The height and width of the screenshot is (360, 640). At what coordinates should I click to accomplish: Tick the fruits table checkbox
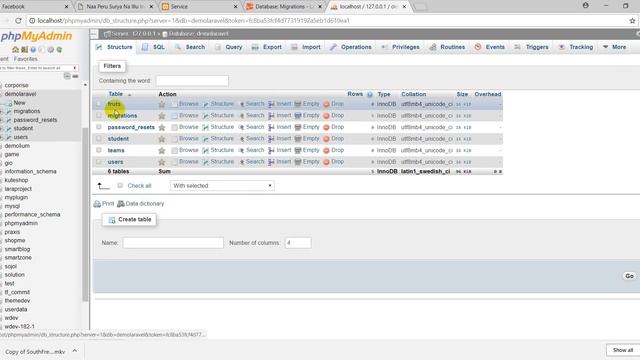(x=98, y=104)
